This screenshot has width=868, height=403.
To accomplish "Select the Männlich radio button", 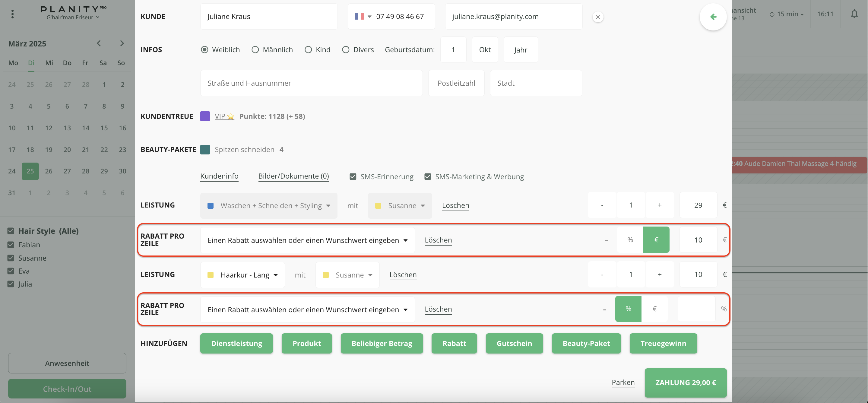I will tap(255, 50).
